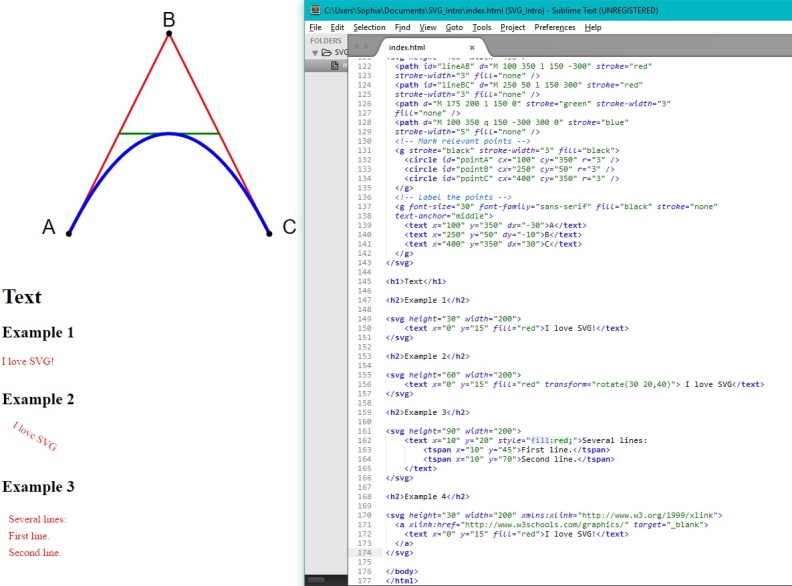Screen dimensions: 792x586
Task: Open the File menu in Sublime Text
Action: click(315, 27)
